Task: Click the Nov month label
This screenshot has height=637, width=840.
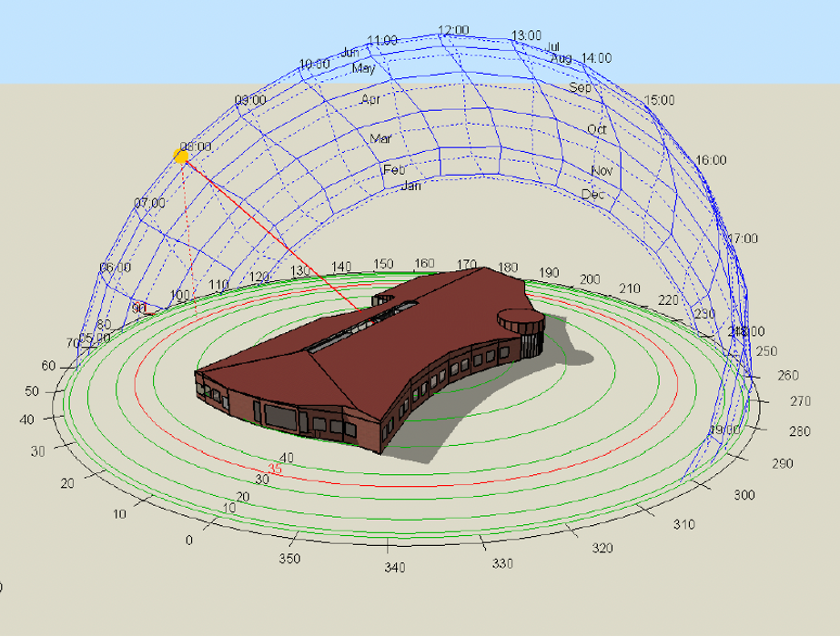Action: pos(602,171)
